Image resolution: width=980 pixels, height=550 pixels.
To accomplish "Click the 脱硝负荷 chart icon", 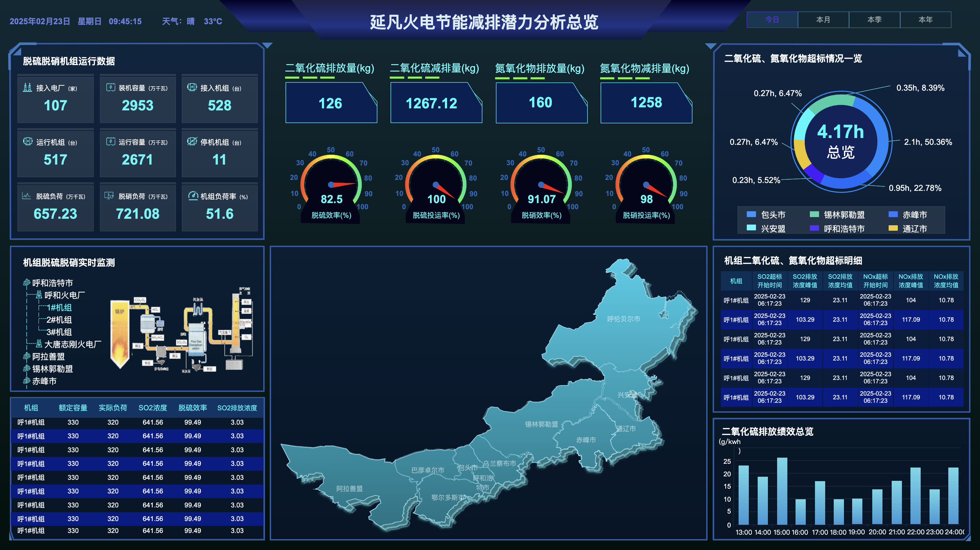I will pos(109,196).
